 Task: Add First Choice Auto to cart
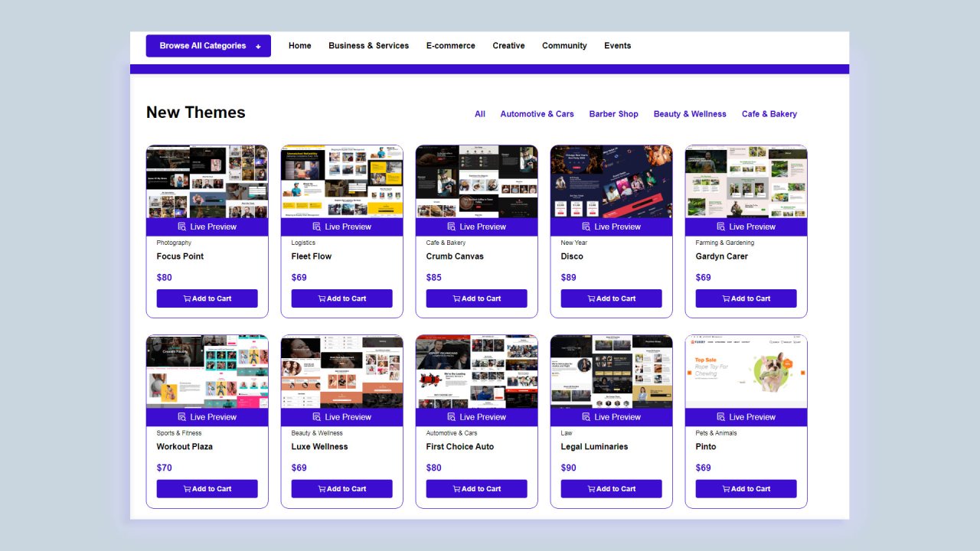pyautogui.click(x=476, y=489)
